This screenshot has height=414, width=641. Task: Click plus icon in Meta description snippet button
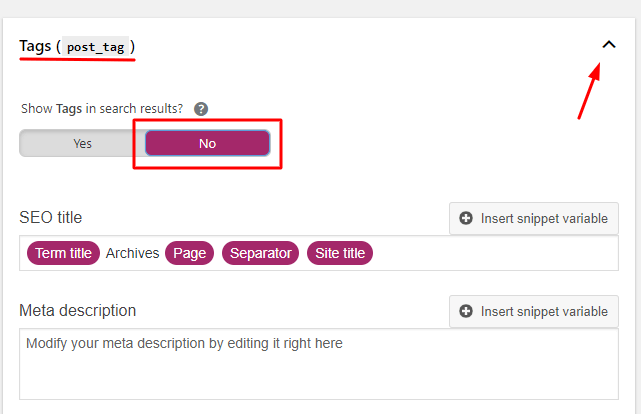click(x=466, y=311)
